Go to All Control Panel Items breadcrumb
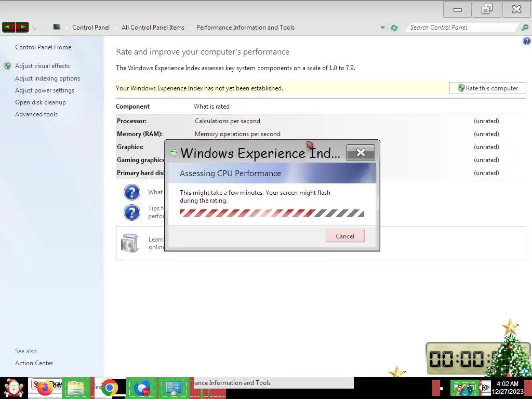 click(153, 28)
